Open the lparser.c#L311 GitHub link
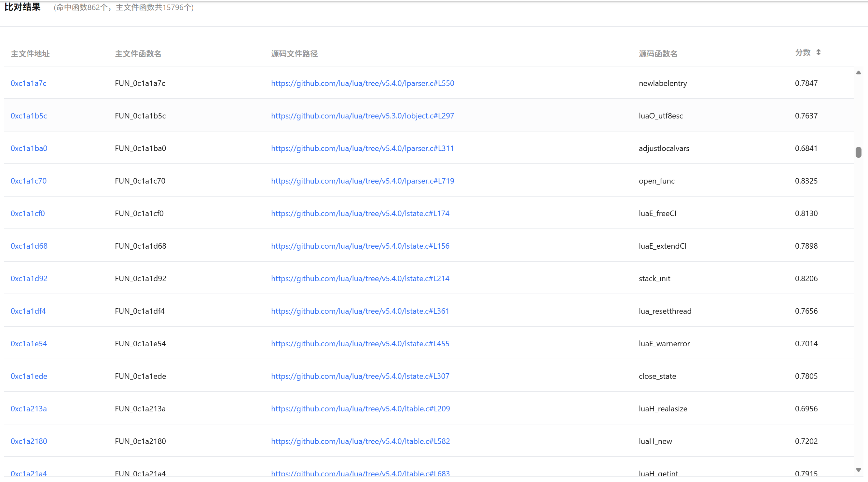 363,148
